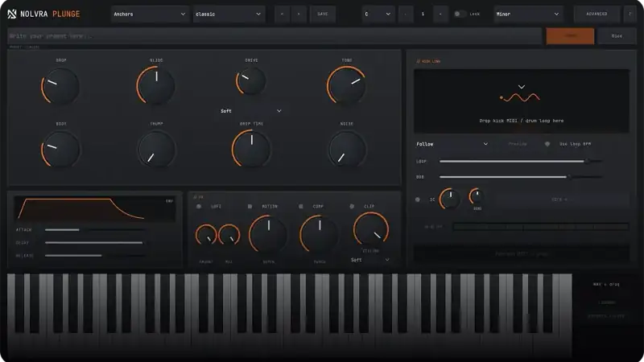Open the ADVANCED settings
The height and width of the screenshot is (362, 644).
(x=597, y=14)
